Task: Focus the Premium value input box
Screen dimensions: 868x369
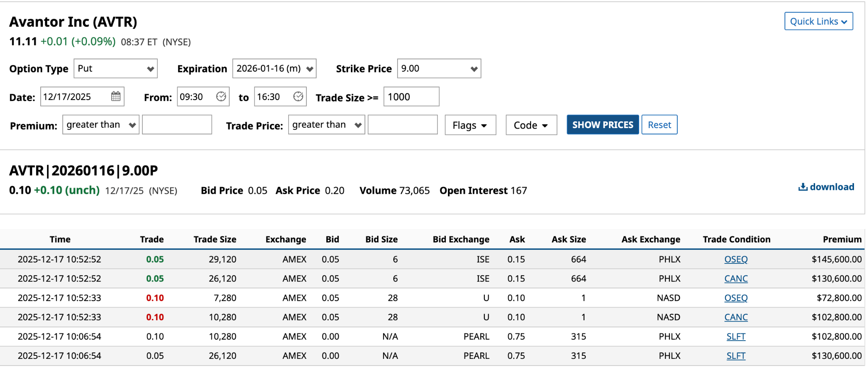Action: coord(177,125)
